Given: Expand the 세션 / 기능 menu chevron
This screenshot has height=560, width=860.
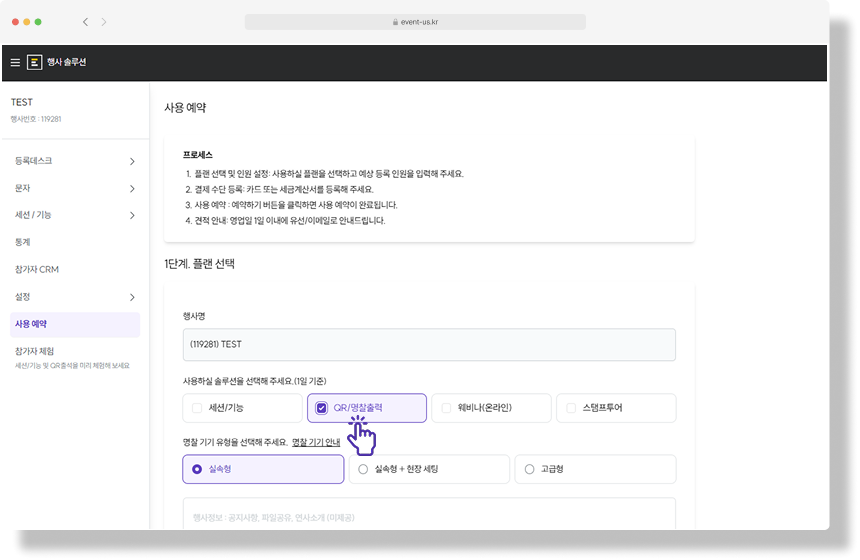Looking at the screenshot, I should [x=132, y=216].
